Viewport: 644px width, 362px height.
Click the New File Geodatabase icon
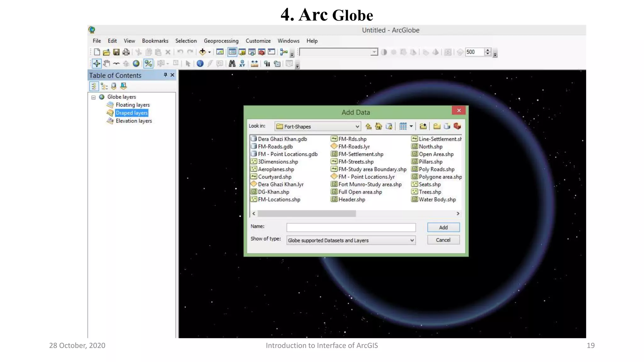coord(447,126)
